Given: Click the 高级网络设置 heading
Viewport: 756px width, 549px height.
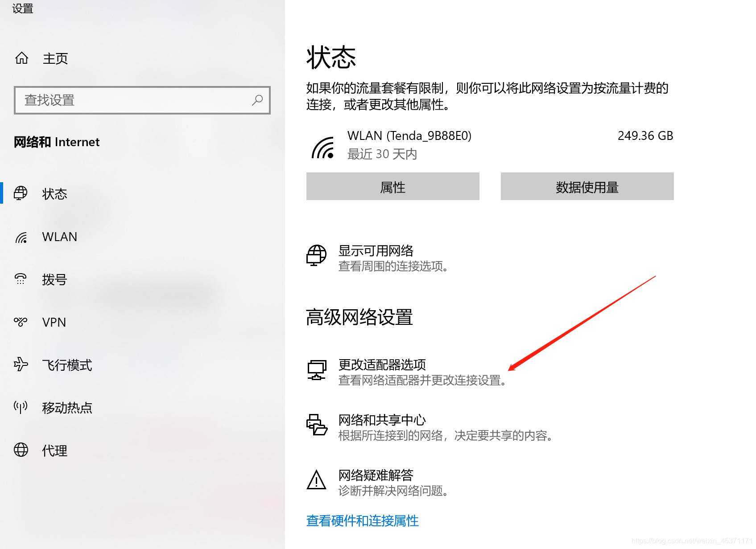Looking at the screenshot, I should (x=359, y=317).
